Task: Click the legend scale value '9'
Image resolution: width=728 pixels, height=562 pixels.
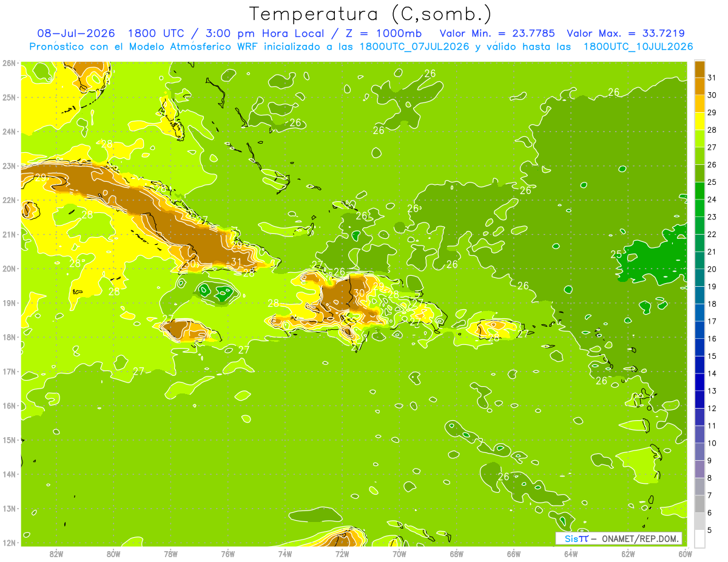Action: pyautogui.click(x=710, y=460)
